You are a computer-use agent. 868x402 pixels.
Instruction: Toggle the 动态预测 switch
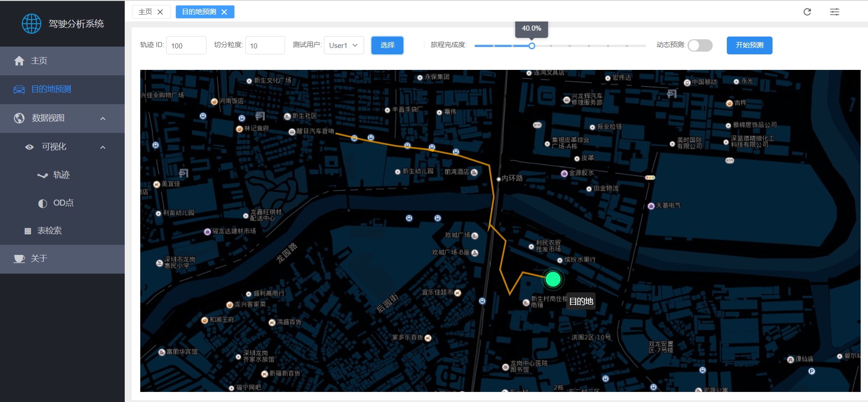coord(700,45)
